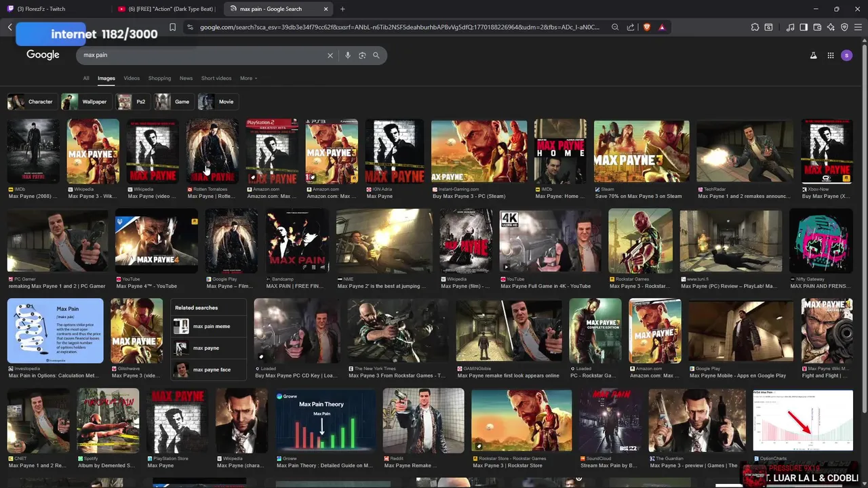Open the Investopedia Max Pain in Options image
The image size is (868, 488).
(56, 331)
